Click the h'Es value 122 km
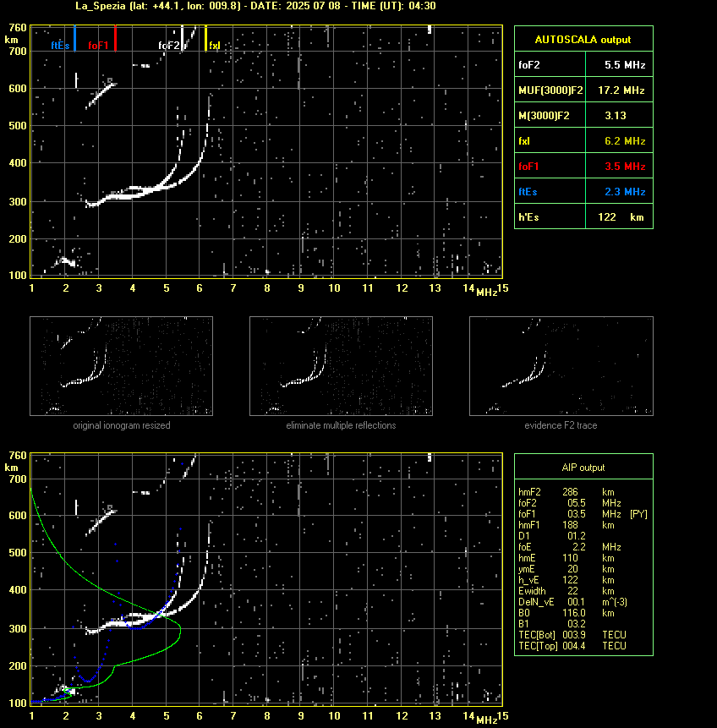This screenshot has width=717, height=728. click(621, 217)
